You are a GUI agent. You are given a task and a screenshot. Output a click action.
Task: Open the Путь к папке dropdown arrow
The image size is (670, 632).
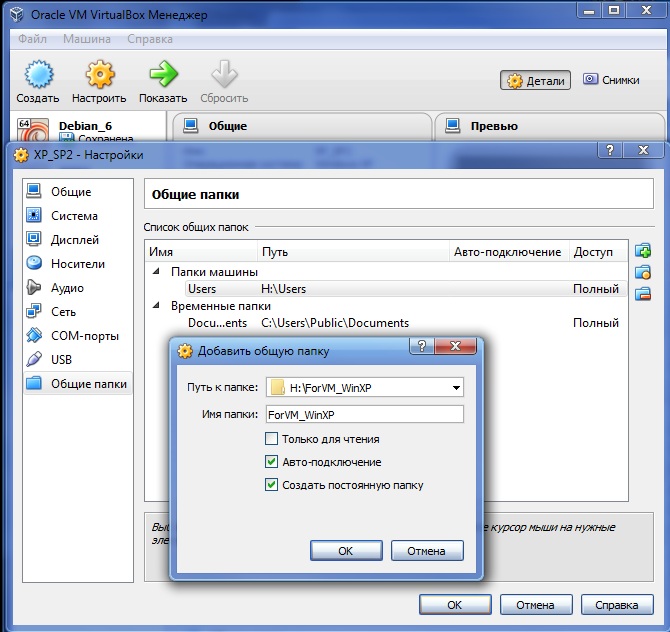tap(456, 388)
